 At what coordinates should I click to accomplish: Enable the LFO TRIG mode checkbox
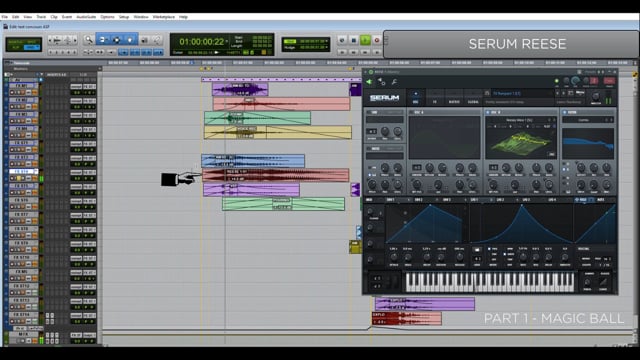click(x=489, y=249)
